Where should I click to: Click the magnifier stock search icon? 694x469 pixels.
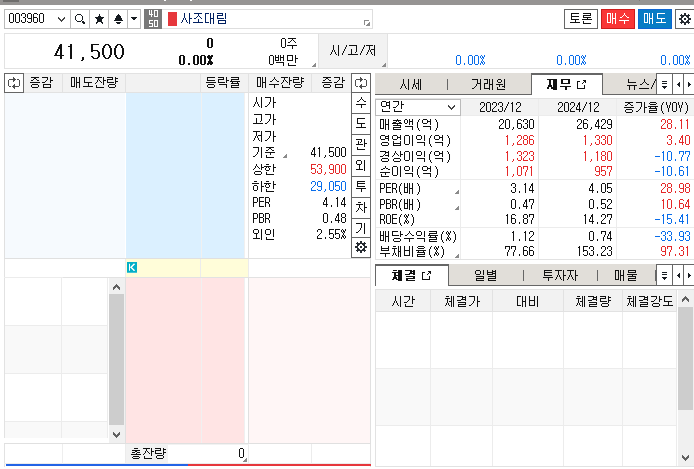tap(80, 19)
